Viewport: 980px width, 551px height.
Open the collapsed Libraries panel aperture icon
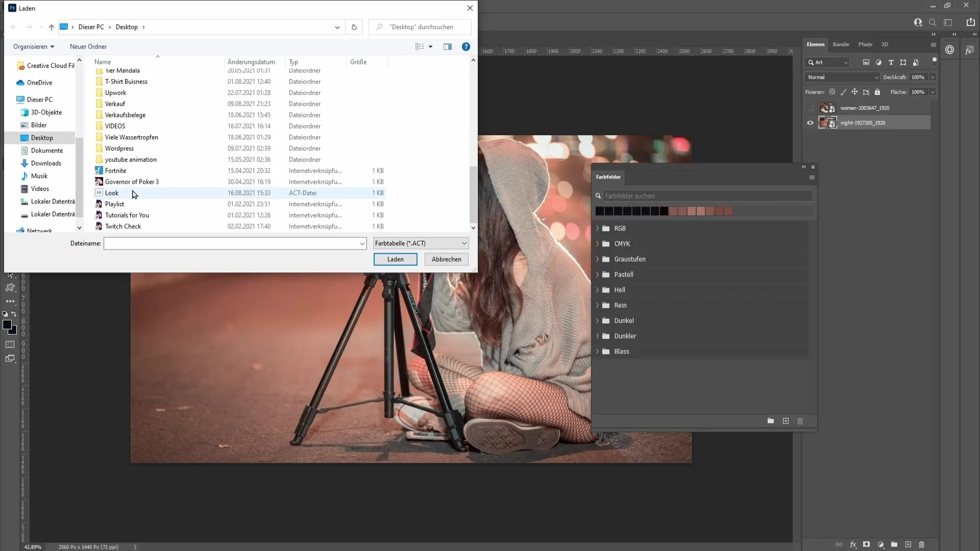pyautogui.click(x=949, y=50)
